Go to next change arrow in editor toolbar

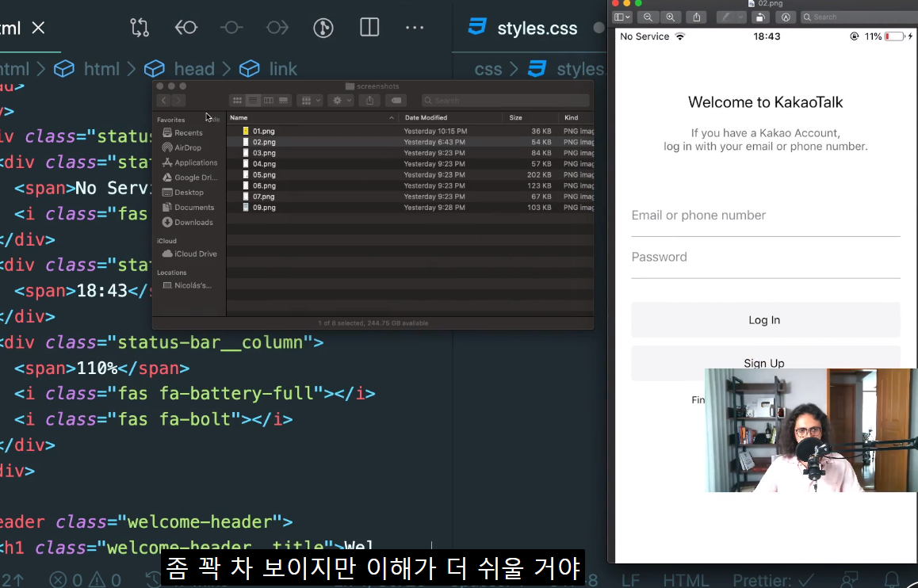[277, 28]
